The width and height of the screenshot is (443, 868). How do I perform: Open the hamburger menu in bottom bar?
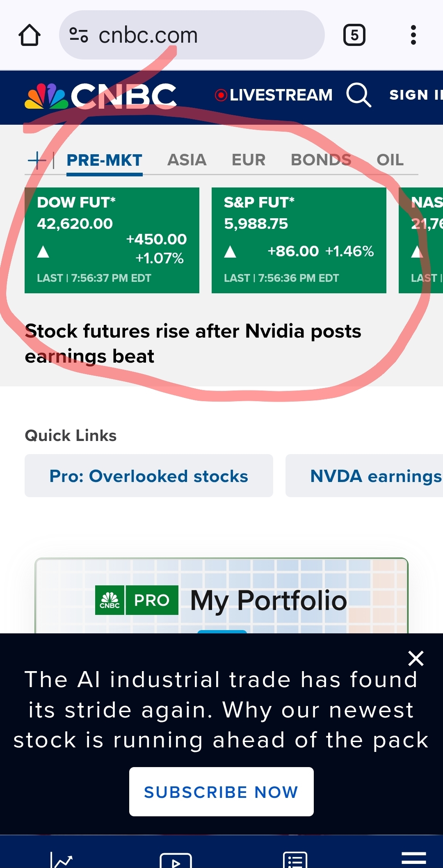pyautogui.click(x=414, y=858)
